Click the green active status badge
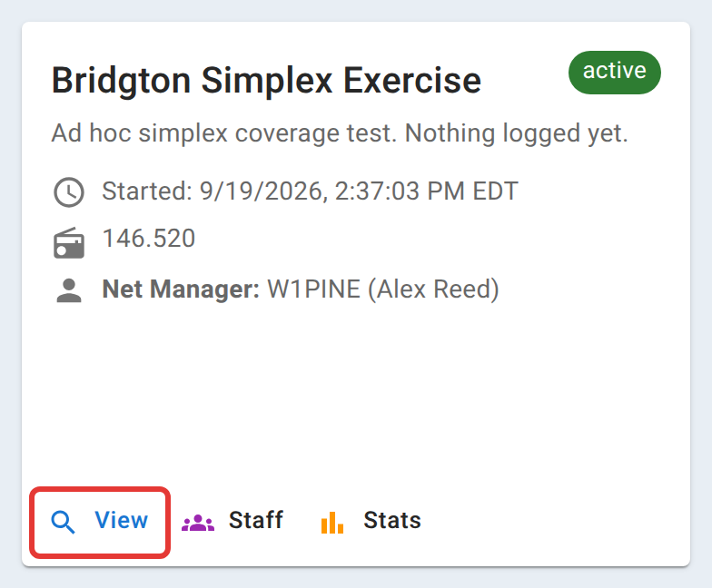712x588 pixels. [614, 73]
